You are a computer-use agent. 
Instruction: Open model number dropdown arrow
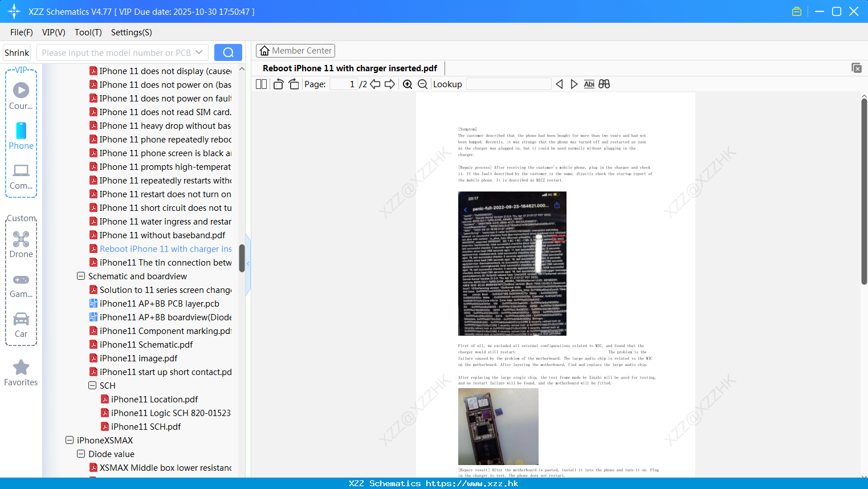(x=199, y=52)
